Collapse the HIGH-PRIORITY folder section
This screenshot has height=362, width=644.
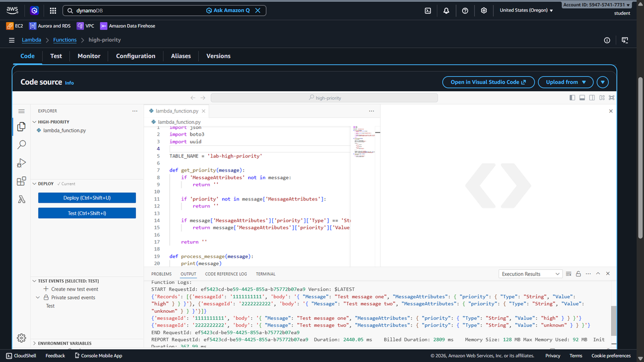click(53, 122)
